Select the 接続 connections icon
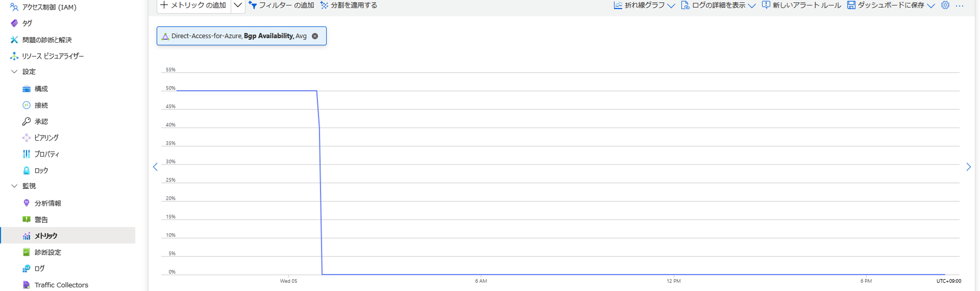Screen dimensions: 980x291 pyautogui.click(x=26, y=105)
